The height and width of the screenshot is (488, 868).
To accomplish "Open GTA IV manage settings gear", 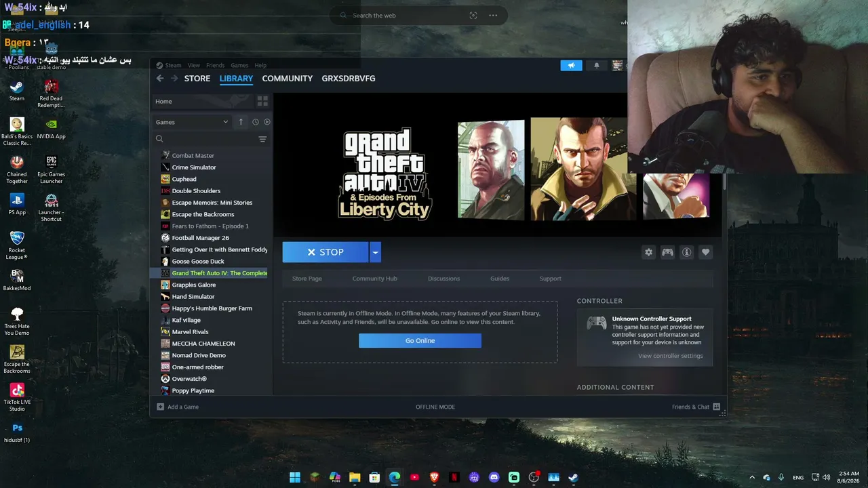I will [x=649, y=252].
